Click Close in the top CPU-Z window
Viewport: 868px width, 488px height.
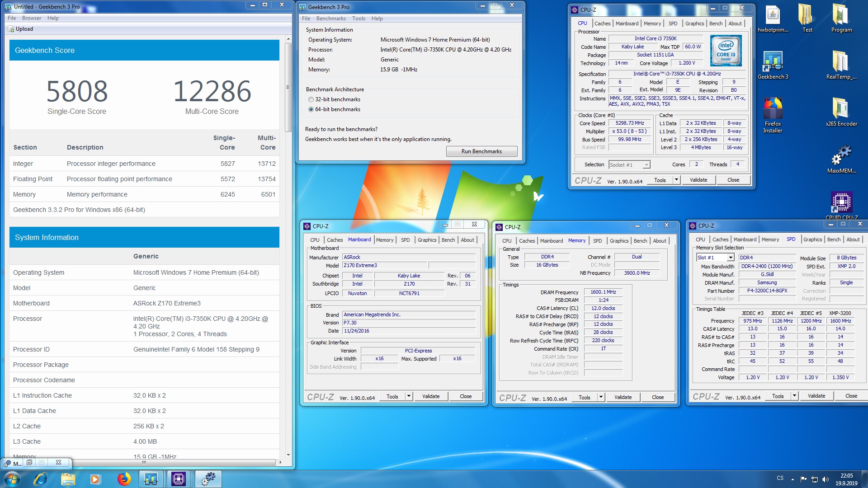pos(733,180)
